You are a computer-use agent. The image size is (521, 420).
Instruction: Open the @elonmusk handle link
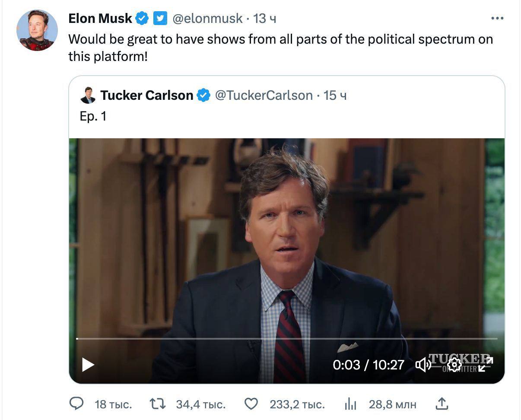click(207, 18)
